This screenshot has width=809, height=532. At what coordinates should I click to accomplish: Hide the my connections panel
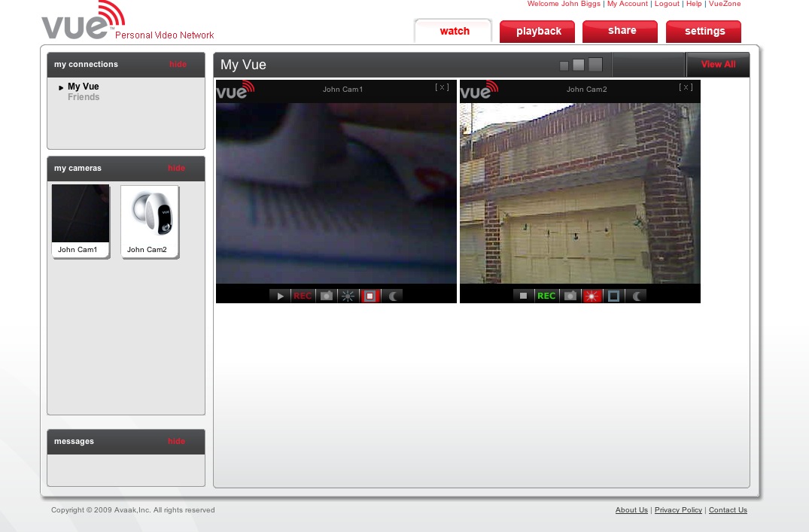(x=178, y=65)
